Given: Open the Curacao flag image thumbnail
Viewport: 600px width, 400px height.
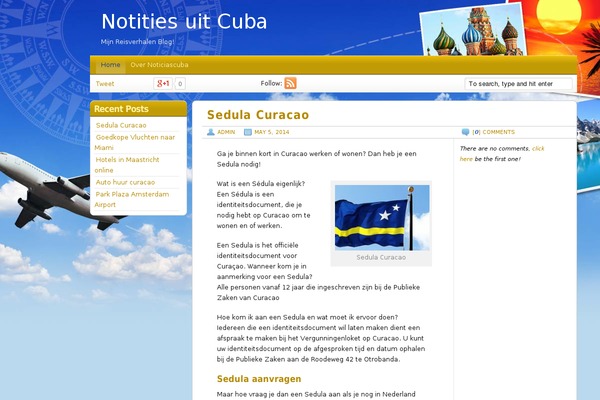Looking at the screenshot, I should pyautogui.click(x=382, y=217).
